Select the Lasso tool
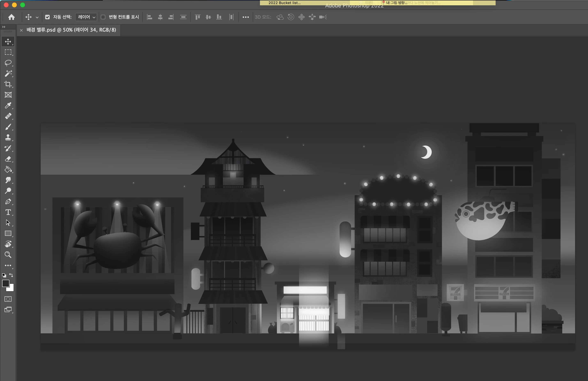The width and height of the screenshot is (588, 381). 8,63
